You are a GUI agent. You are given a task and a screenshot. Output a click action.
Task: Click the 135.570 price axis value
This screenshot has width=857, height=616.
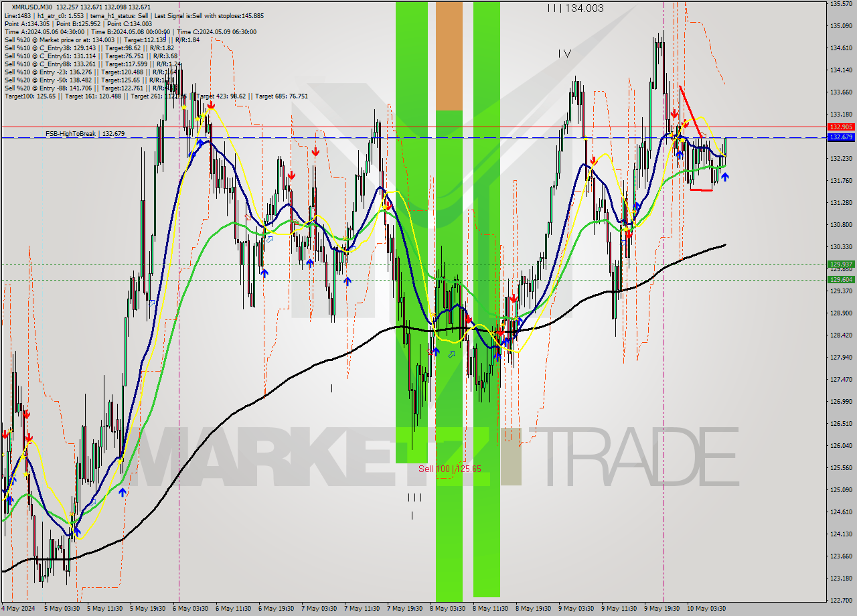841,4
